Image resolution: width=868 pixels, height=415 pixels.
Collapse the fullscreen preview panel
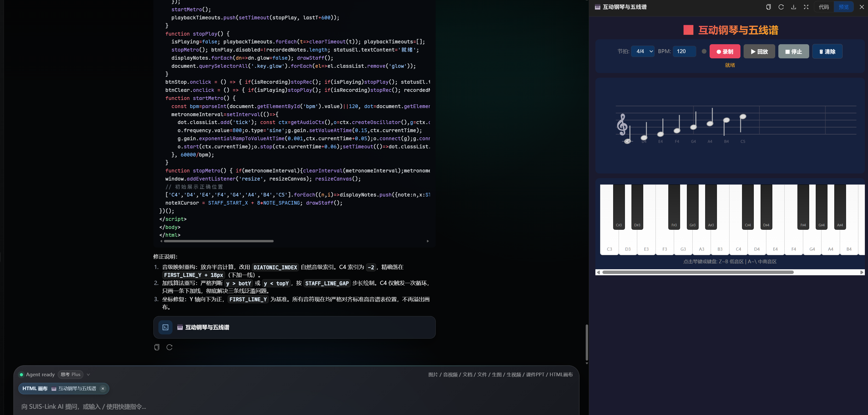click(806, 7)
